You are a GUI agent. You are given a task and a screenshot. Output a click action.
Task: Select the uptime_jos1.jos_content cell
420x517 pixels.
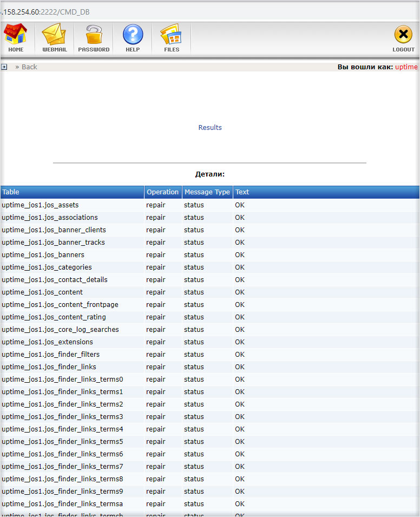[x=72, y=292]
